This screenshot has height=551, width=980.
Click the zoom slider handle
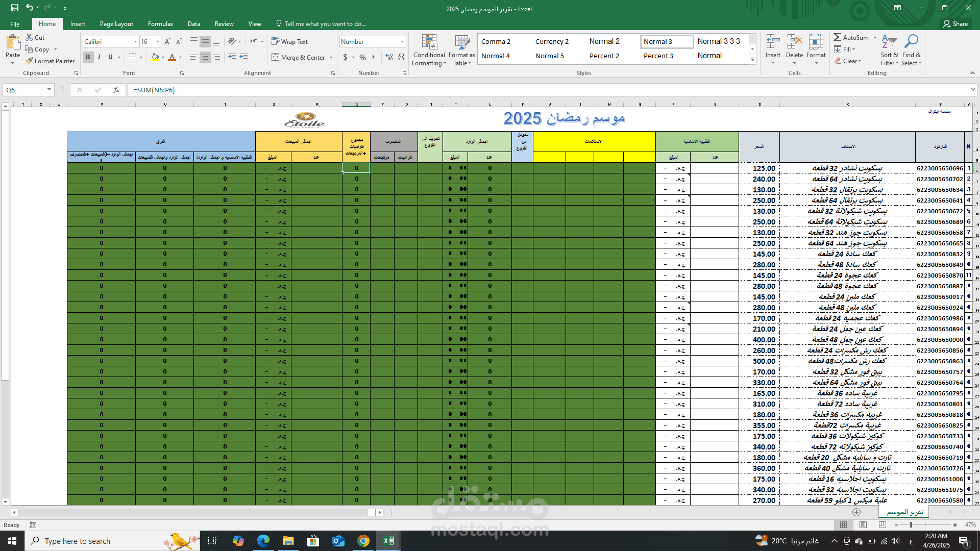911,524
